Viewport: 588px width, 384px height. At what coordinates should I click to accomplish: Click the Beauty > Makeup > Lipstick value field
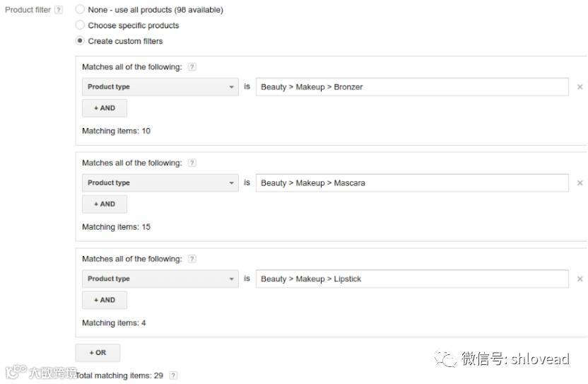[x=411, y=279]
